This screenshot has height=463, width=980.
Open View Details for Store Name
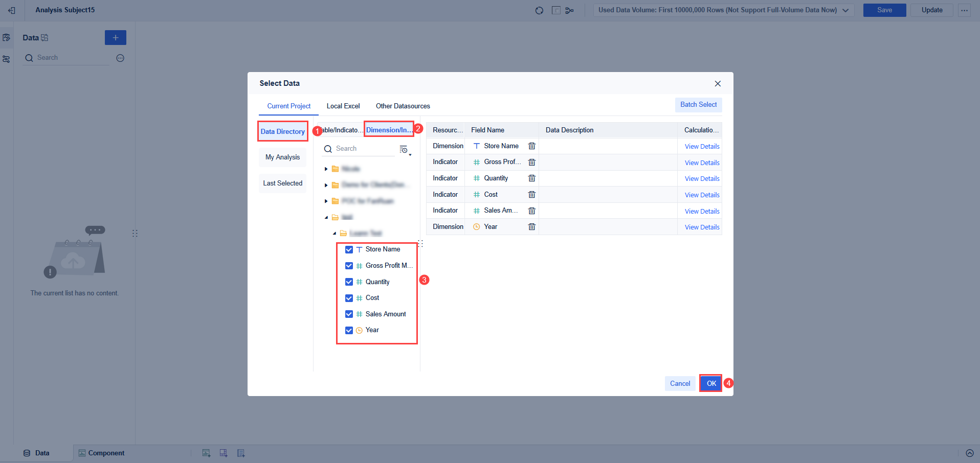pyautogui.click(x=702, y=147)
